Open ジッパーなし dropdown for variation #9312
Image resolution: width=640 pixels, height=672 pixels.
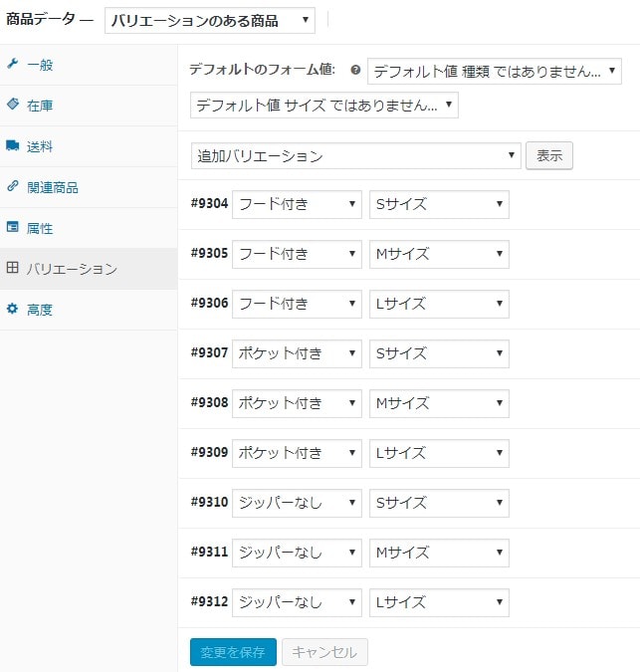pyautogui.click(x=297, y=602)
